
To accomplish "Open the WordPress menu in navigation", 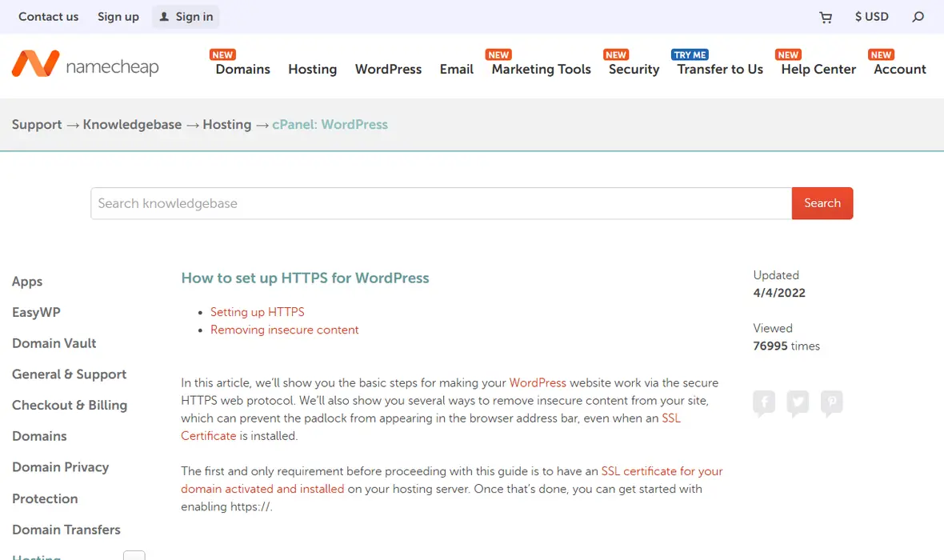I will pyautogui.click(x=388, y=70).
